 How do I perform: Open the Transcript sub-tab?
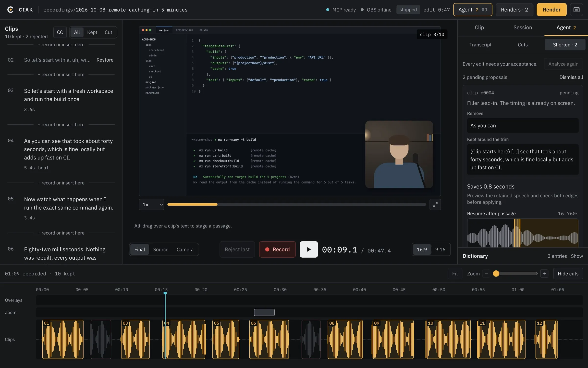click(480, 45)
